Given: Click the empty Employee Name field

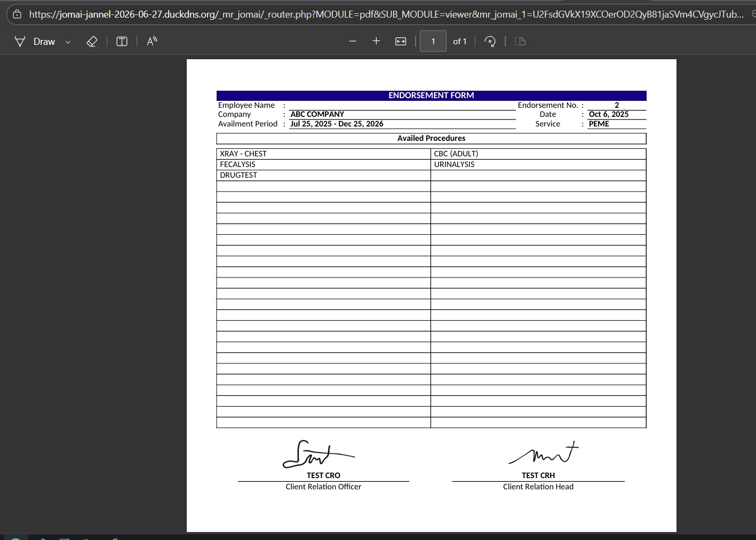Looking at the screenshot, I should tap(402, 106).
